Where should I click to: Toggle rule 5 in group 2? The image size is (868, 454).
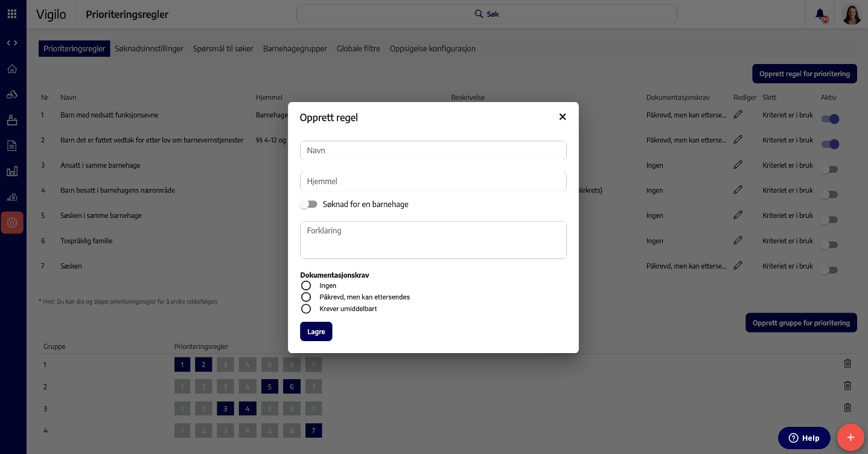coord(270,386)
